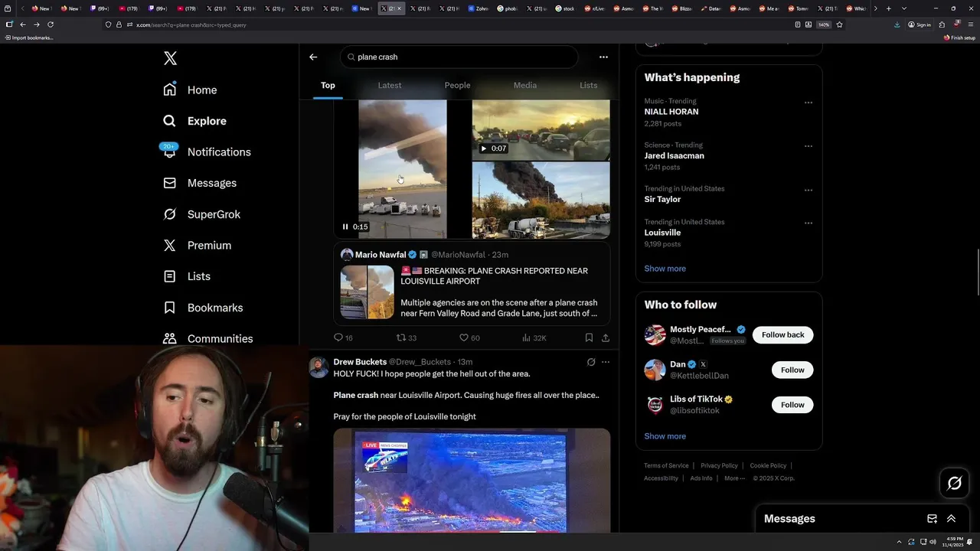Open Notifications bell in sidebar
Image resolution: width=980 pixels, height=551 pixels.
click(x=207, y=152)
